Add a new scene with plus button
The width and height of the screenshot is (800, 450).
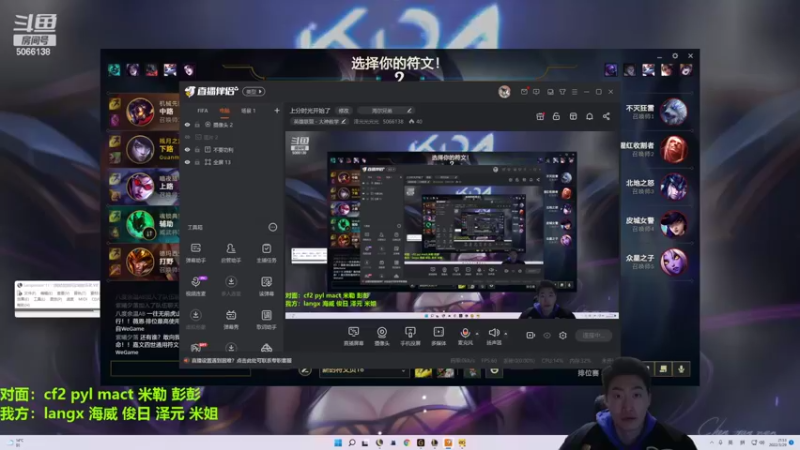[277, 110]
